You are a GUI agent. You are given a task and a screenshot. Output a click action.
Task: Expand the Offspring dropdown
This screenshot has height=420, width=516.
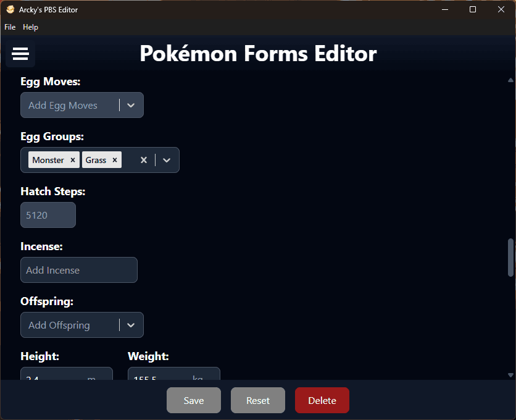[131, 325]
